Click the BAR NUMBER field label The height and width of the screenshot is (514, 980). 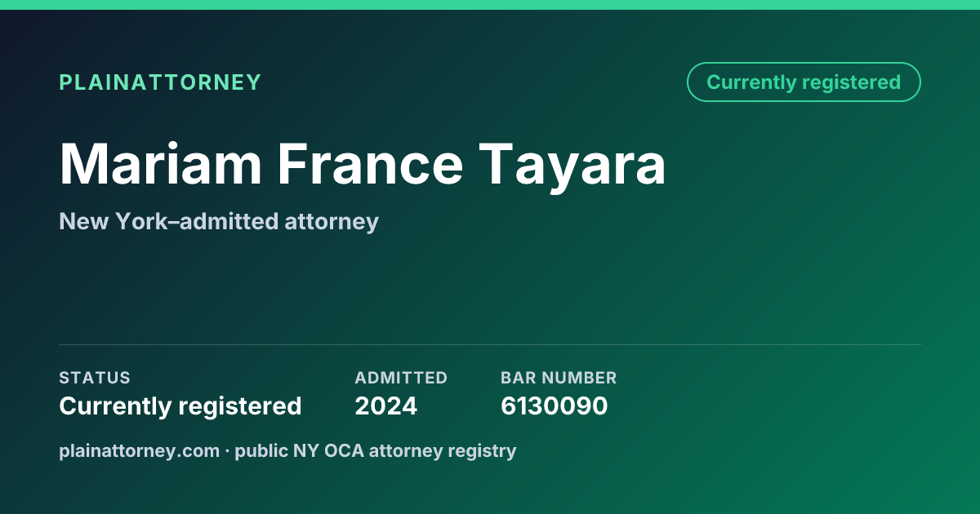coord(559,378)
